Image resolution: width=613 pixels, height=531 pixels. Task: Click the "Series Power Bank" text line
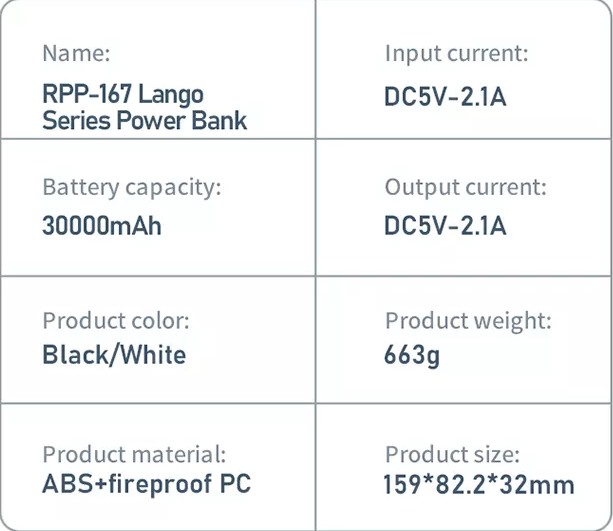[x=144, y=120]
